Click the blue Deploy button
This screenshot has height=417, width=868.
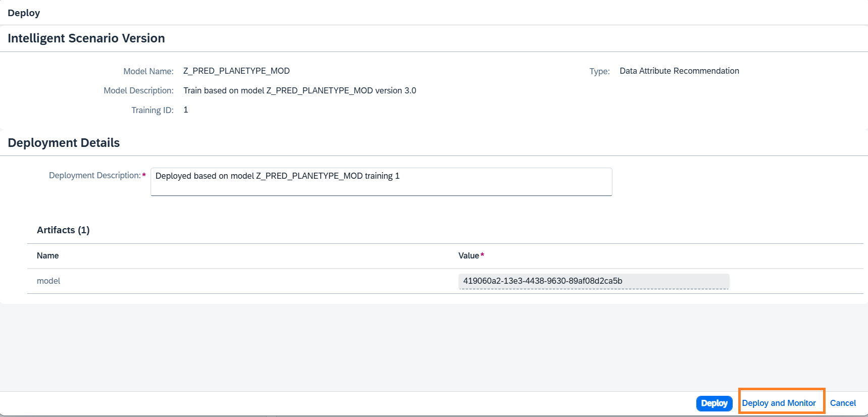(x=714, y=403)
